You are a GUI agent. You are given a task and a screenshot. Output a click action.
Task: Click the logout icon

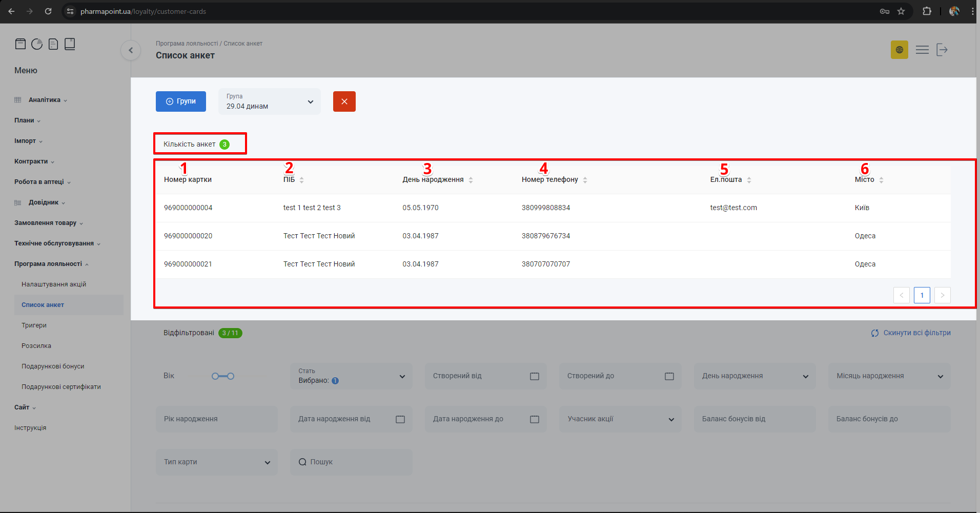coord(942,50)
